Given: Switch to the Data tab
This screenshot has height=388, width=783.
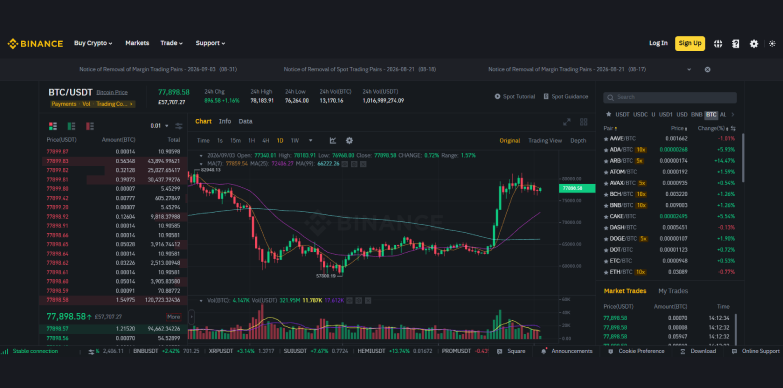Looking at the screenshot, I should click(245, 121).
